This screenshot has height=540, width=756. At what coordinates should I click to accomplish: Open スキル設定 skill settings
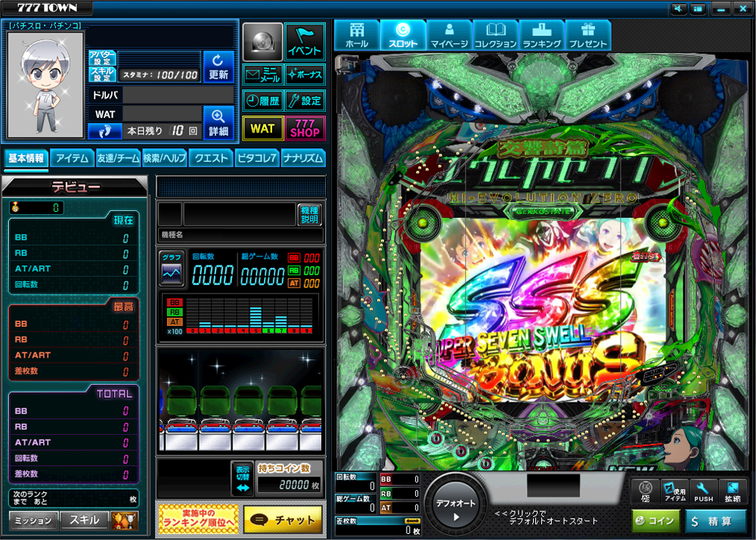tap(102, 74)
